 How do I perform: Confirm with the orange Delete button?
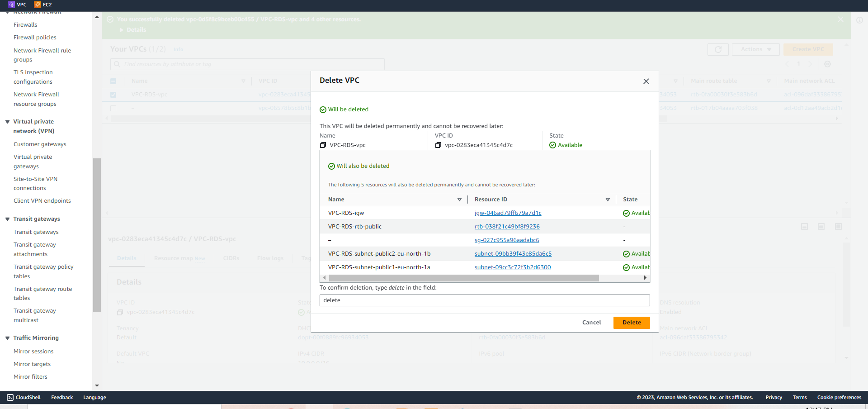pos(632,323)
